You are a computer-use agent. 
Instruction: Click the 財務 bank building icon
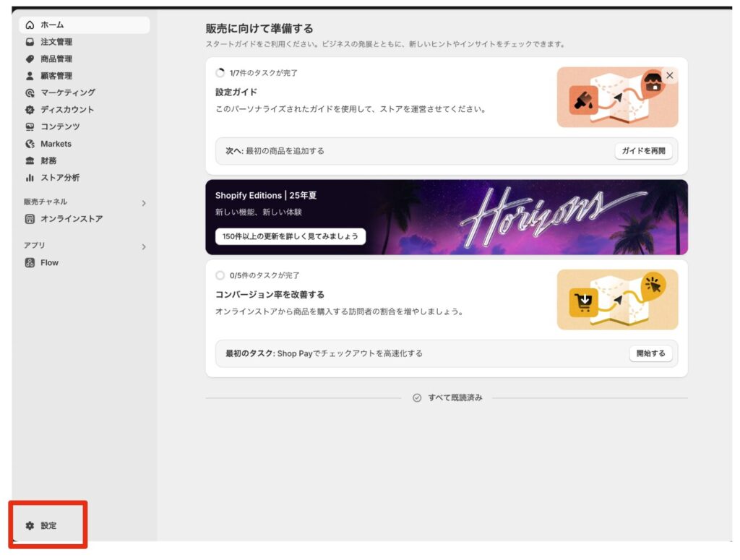[x=30, y=161]
